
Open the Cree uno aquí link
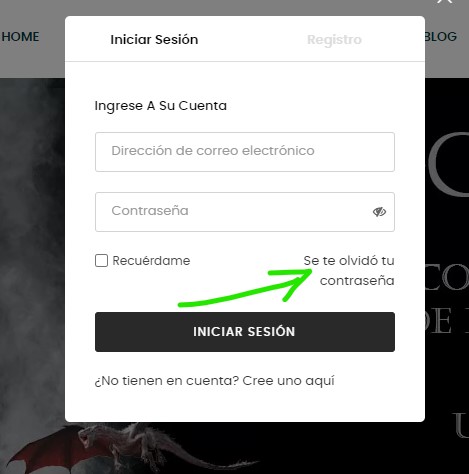point(288,381)
